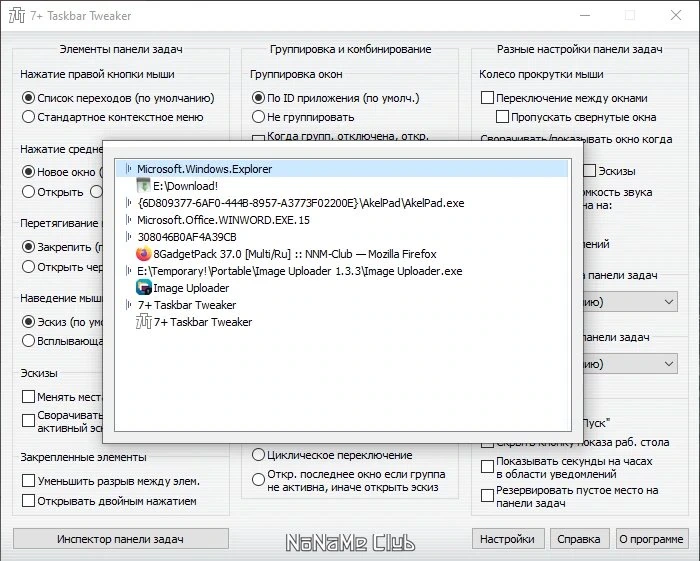The height and width of the screenshot is (561, 700).
Task: Select Открыть middle-click radio option
Action: tap(28, 192)
